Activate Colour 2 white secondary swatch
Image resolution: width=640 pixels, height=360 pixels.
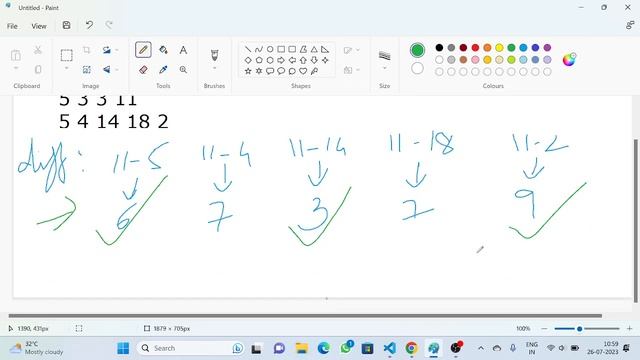(417, 68)
